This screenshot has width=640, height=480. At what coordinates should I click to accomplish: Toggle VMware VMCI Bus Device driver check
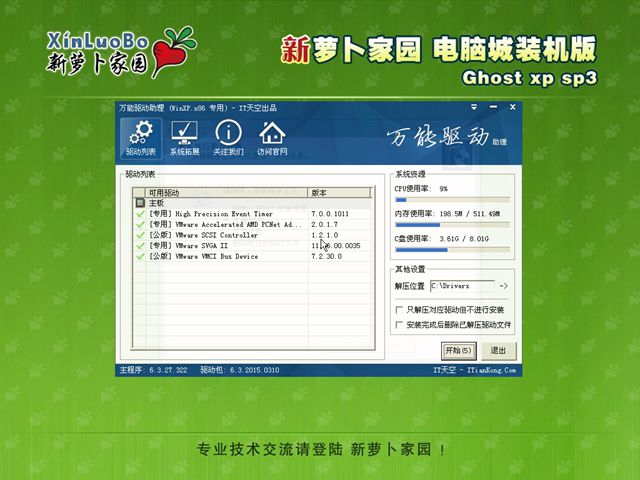(x=140, y=256)
